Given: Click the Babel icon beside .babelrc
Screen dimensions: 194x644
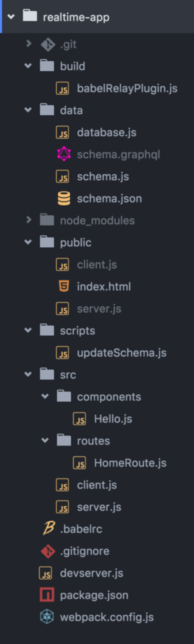Looking at the screenshot, I should (48, 528).
